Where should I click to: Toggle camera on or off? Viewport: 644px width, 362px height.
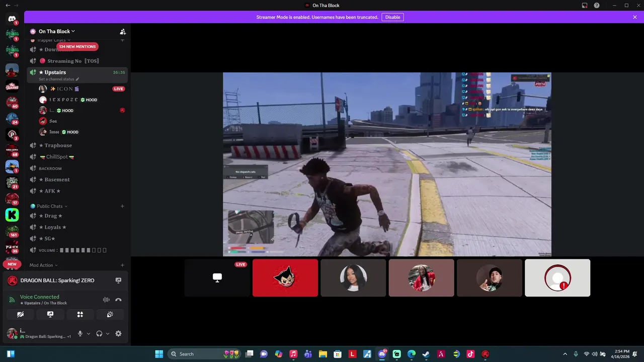point(20,314)
